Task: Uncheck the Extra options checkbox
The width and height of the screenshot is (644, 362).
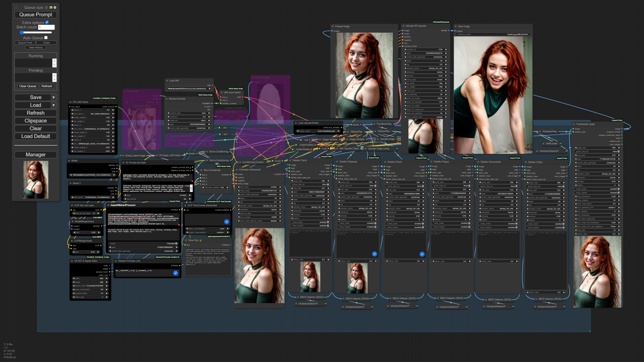Action: [x=47, y=22]
